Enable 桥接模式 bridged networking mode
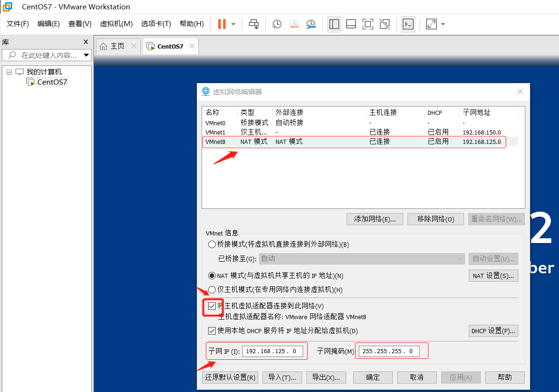 point(212,244)
